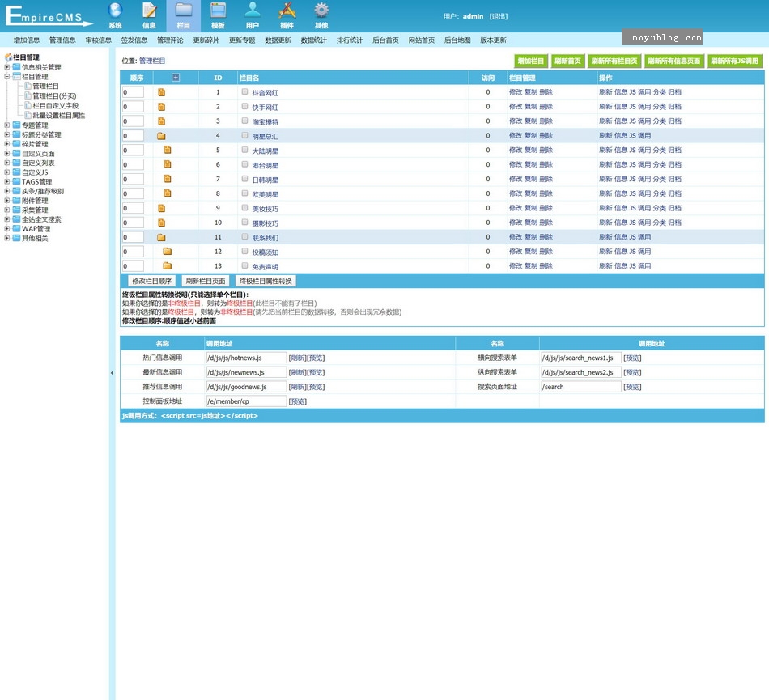Expand the 附件管理 tree node
The width and height of the screenshot is (769, 700).
[x=6, y=201]
